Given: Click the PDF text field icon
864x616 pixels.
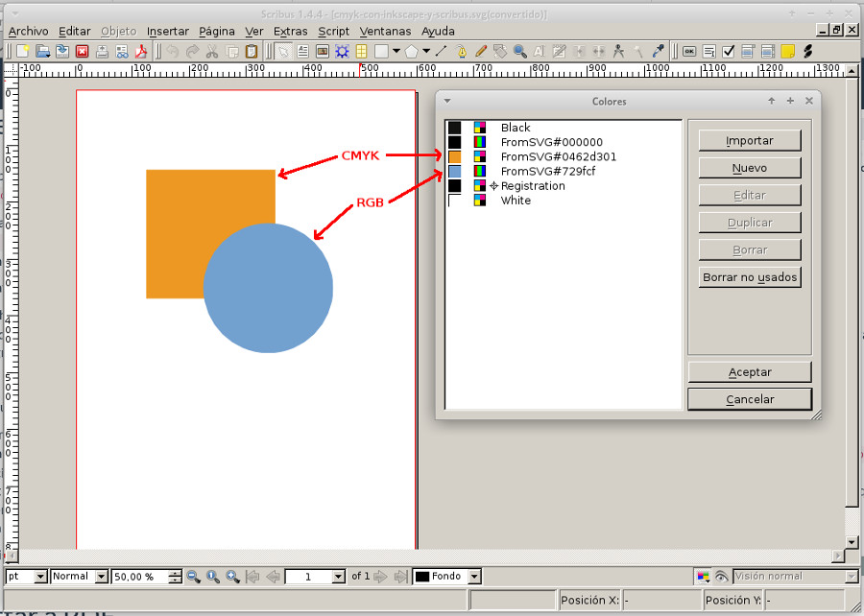Looking at the screenshot, I should coord(709,51).
